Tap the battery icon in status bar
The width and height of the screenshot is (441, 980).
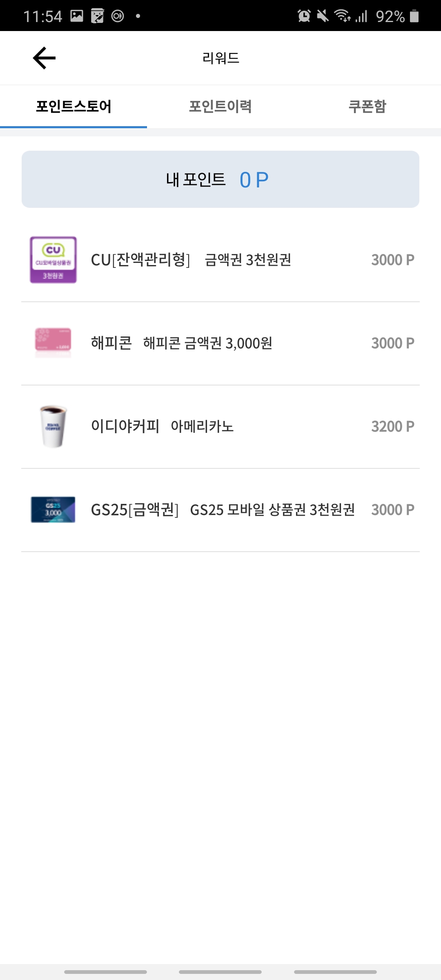click(414, 16)
